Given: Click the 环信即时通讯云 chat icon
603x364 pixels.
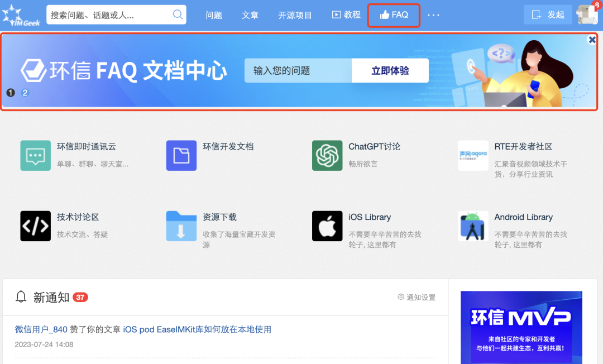Looking at the screenshot, I should 35,155.
